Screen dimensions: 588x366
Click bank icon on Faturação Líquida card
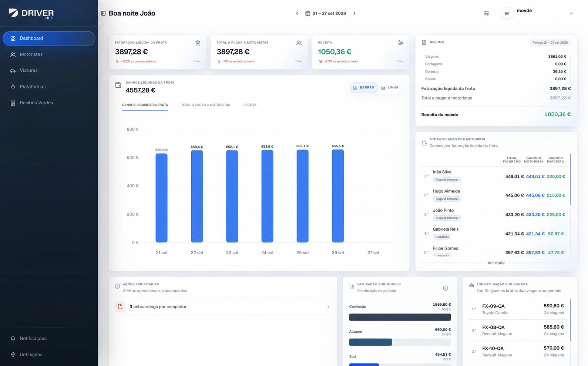pos(198,43)
